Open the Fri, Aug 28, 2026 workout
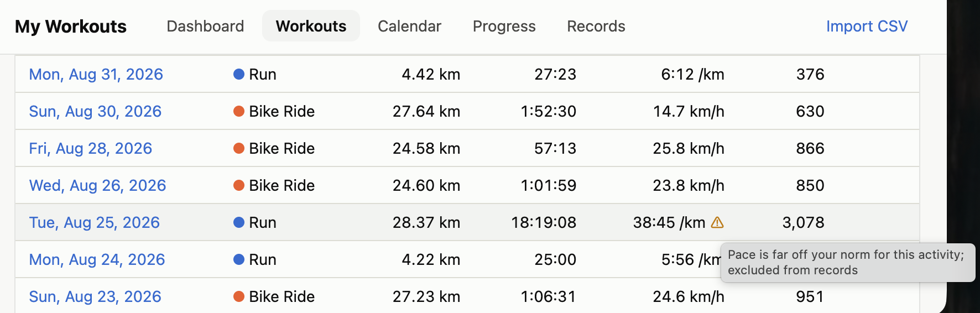980x313 pixels. tap(90, 148)
